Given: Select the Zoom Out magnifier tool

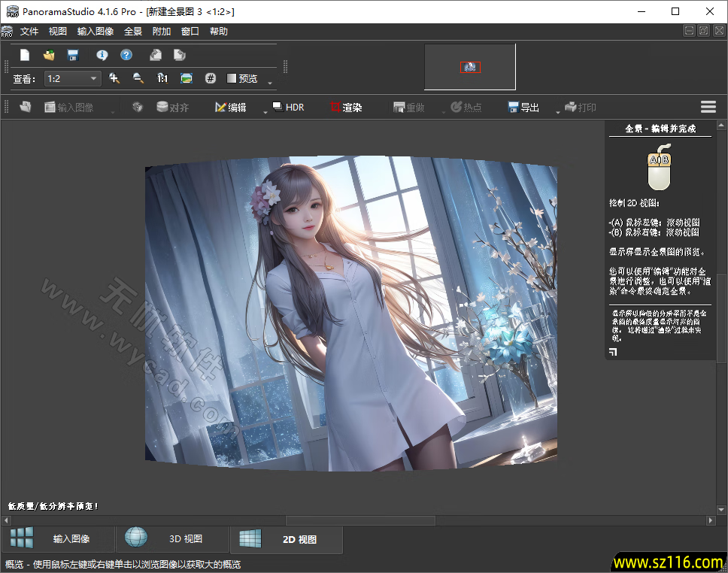Looking at the screenshot, I should 139,77.
